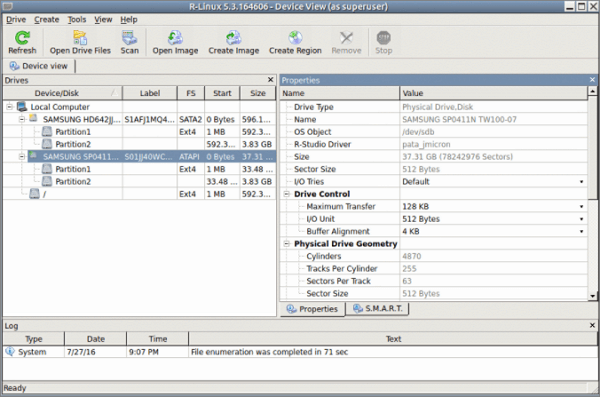The width and height of the screenshot is (600, 397).
Task: Collapse the Local Computer tree node
Action: tap(10, 107)
